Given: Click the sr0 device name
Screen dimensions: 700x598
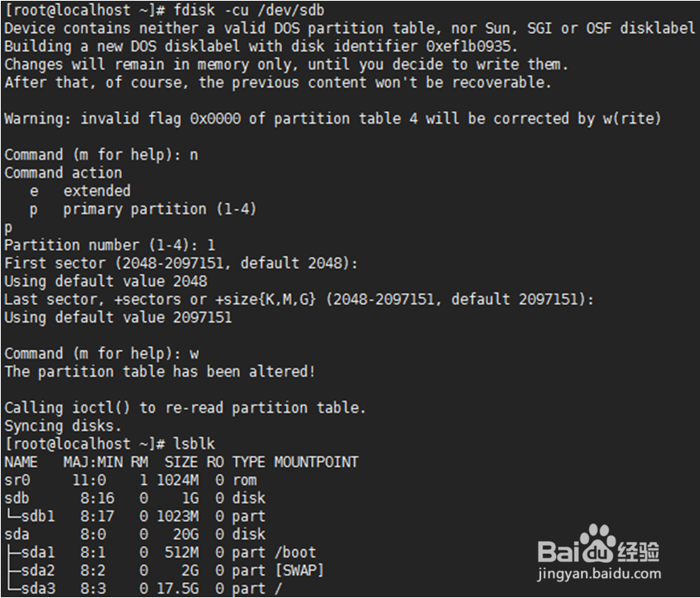Looking at the screenshot, I should (x=17, y=480).
